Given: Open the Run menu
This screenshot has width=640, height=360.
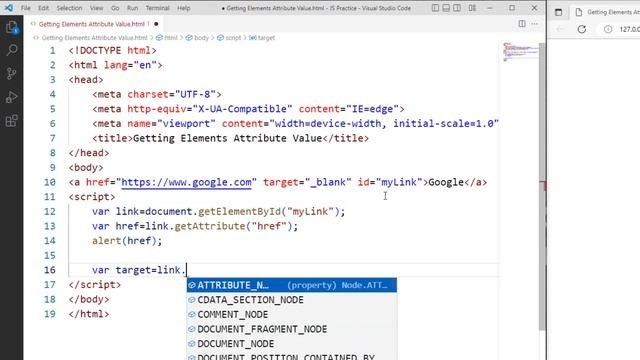Looking at the screenshot, I should coord(132,8).
